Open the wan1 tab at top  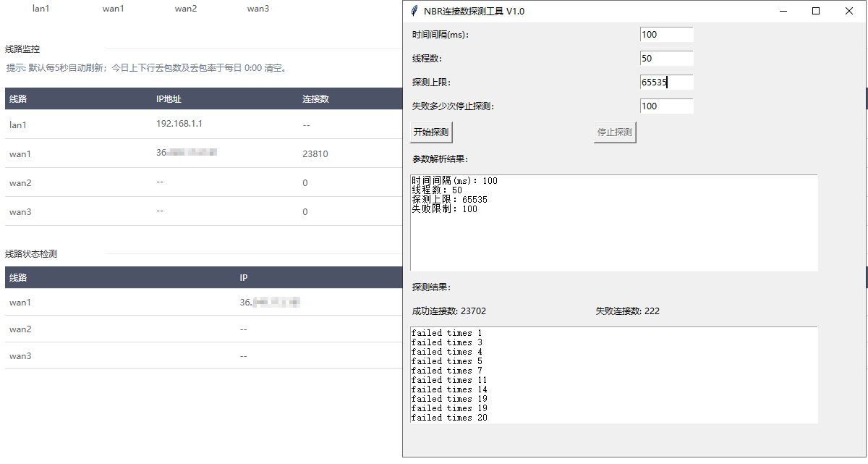coord(114,9)
